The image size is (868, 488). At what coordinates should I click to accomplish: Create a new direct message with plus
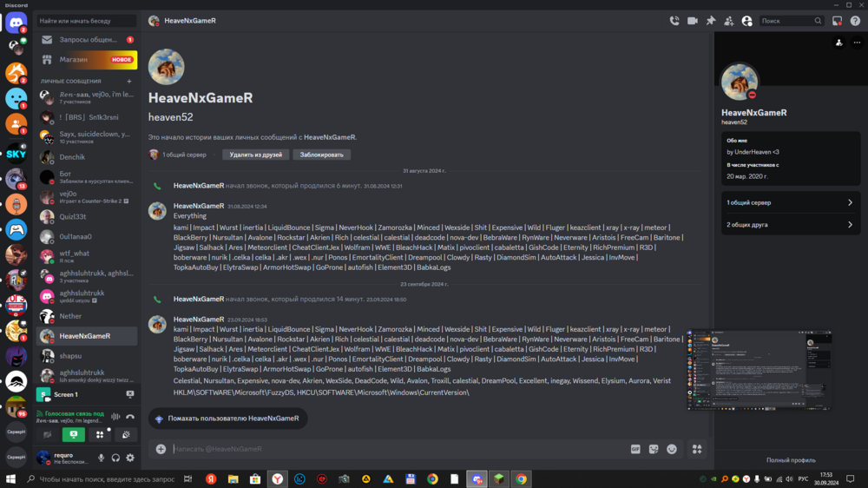coord(129,82)
